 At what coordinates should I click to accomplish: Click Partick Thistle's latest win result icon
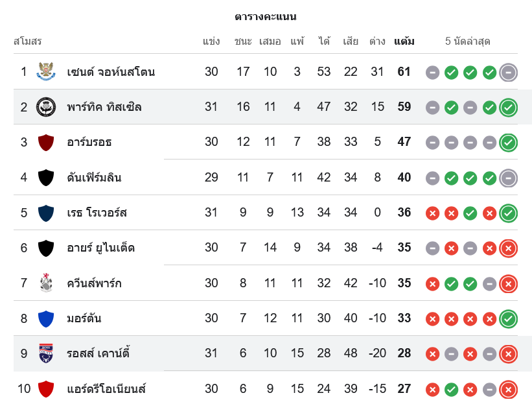point(509,108)
